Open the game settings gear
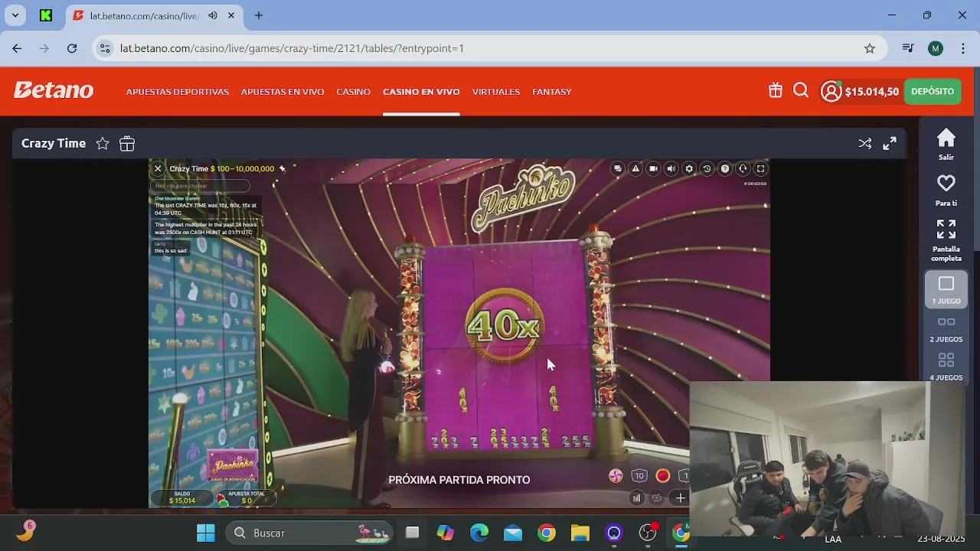This screenshot has width=980, height=551. click(689, 169)
